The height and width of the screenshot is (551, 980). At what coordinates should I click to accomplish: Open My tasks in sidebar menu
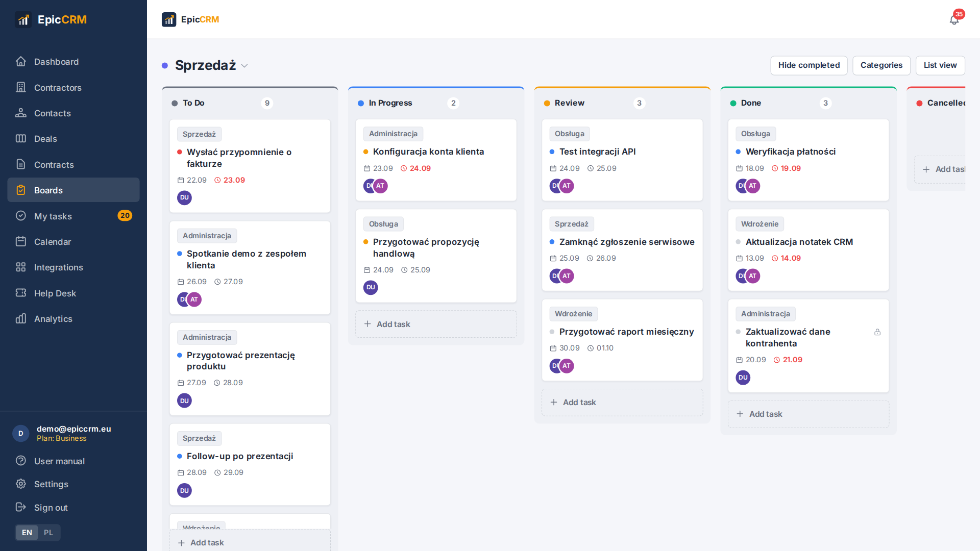coord(73,216)
